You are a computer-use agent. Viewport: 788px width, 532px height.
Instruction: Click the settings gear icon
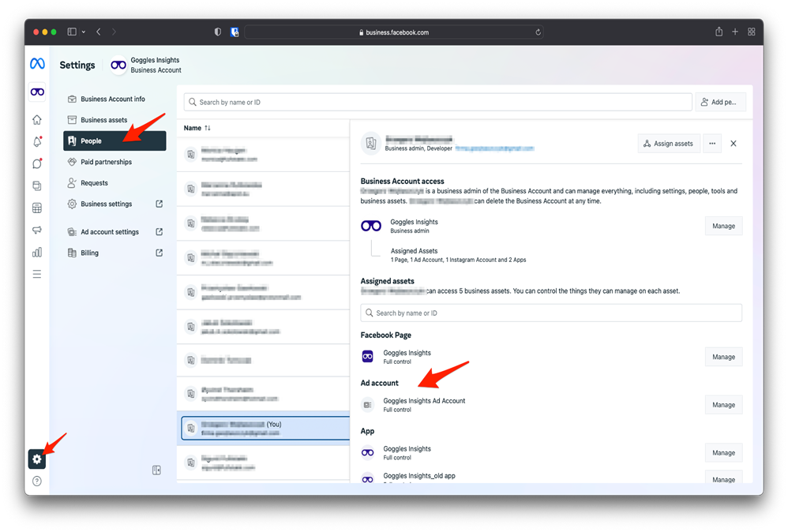coord(37,459)
